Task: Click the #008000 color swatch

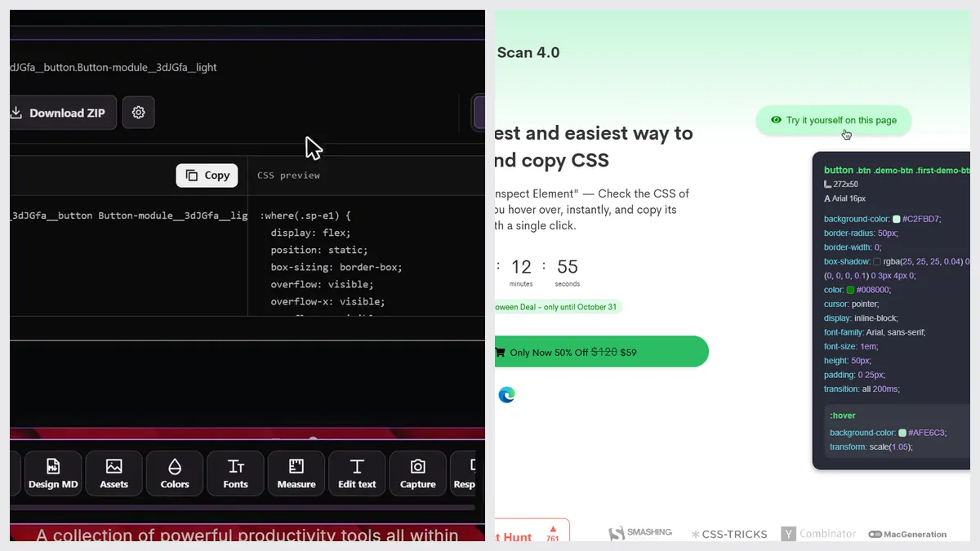Action: (x=850, y=290)
